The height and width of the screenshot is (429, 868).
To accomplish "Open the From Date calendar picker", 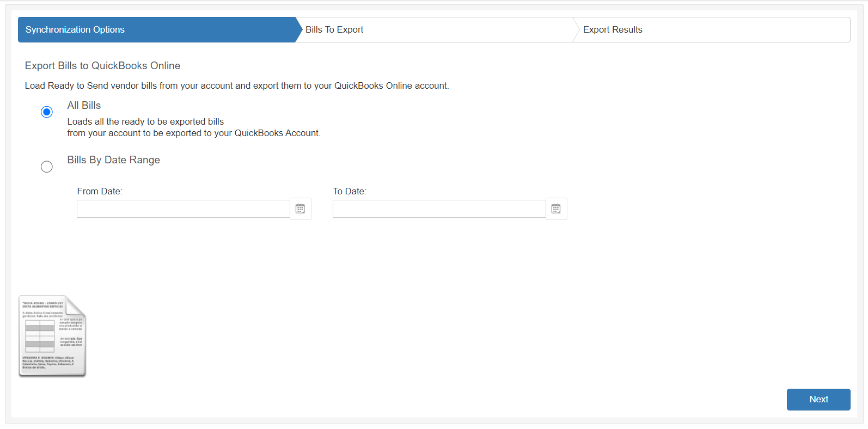I will (x=300, y=209).
